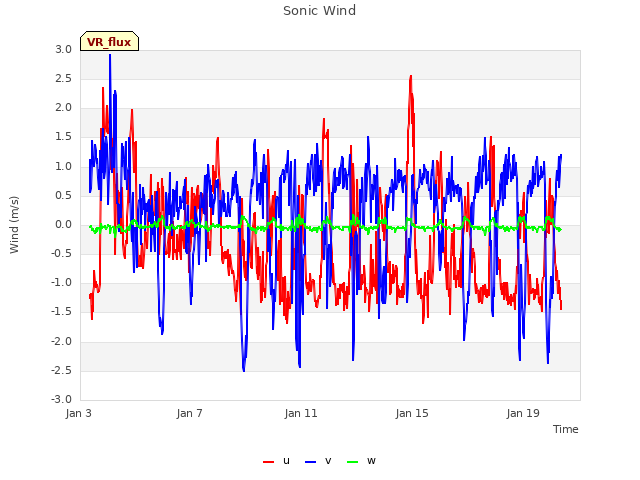Image resolution: width=640 pixels, height=480 pixels.
Task: Select the Jan 7 x-axis label
Action: point(189,413)
